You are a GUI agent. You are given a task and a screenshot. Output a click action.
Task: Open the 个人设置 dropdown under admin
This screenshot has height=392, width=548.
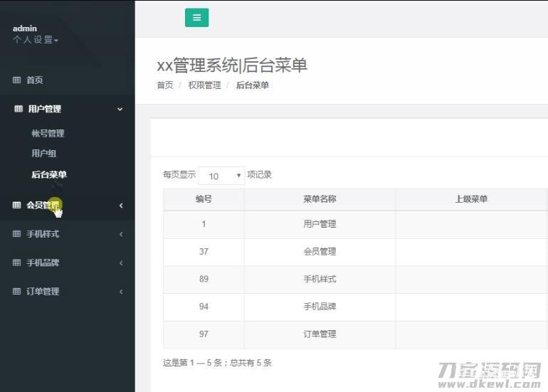tap(36, 40)
